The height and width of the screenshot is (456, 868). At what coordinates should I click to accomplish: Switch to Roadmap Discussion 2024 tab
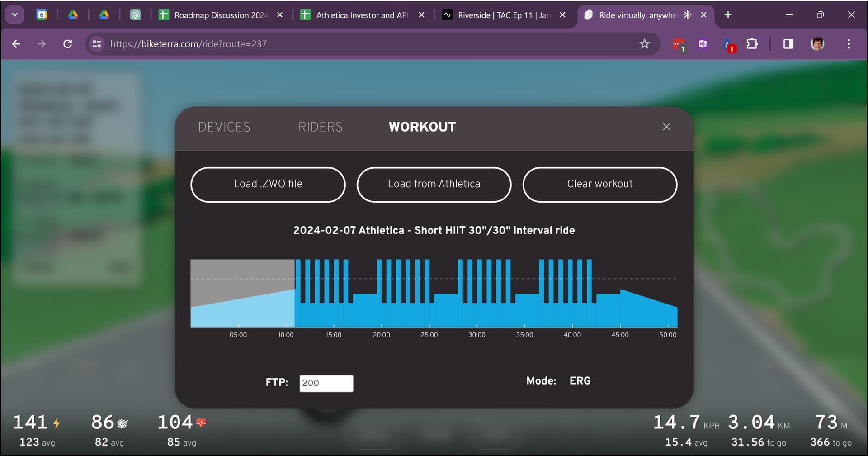[x=222, y=15]
